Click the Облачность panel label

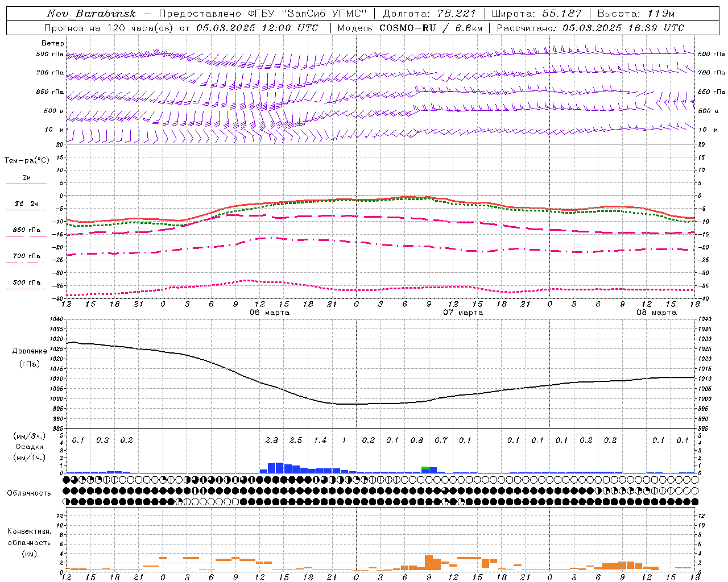click(29, 493)
